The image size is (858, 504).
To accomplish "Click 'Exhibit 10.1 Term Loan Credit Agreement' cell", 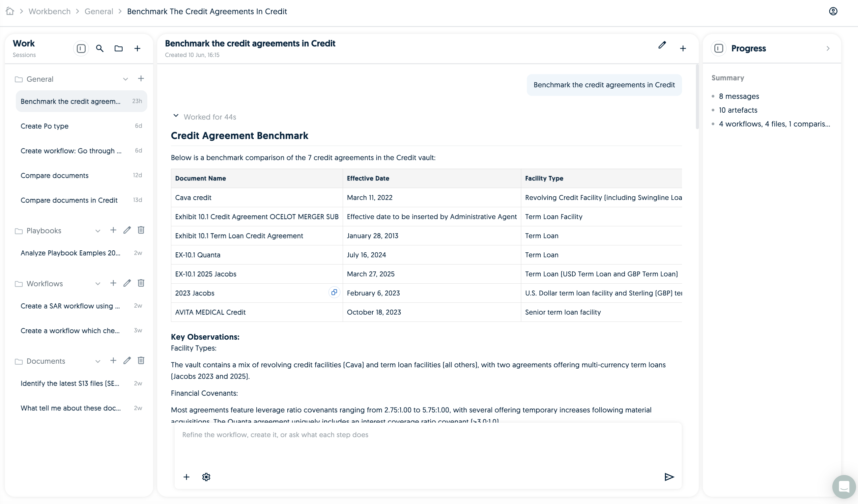I will (257, 236).
